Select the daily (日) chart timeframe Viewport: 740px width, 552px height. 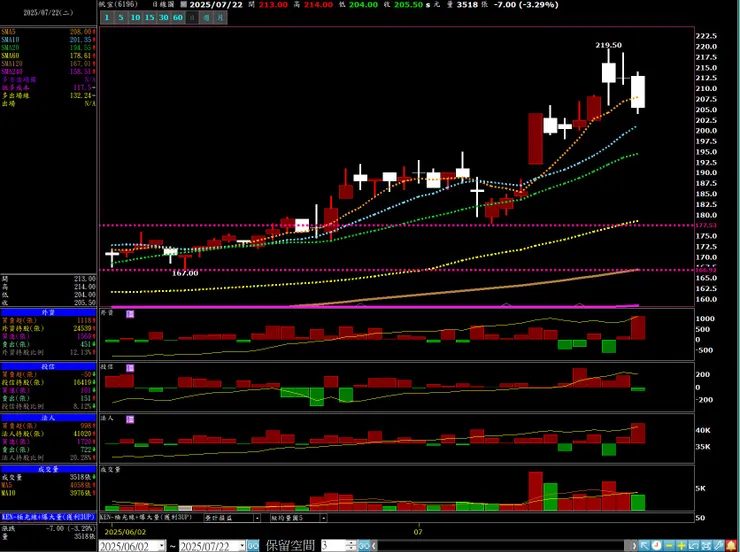[192, 17]
